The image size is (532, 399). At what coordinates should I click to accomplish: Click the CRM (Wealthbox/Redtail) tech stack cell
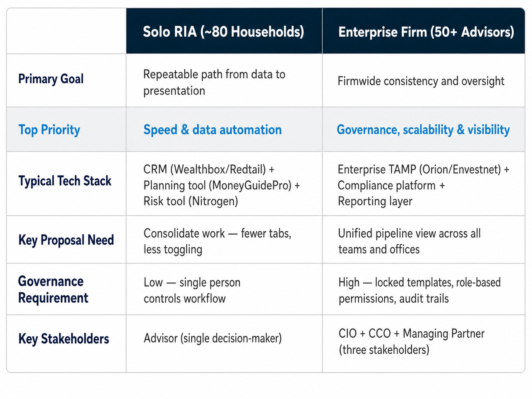coord(224,184)
